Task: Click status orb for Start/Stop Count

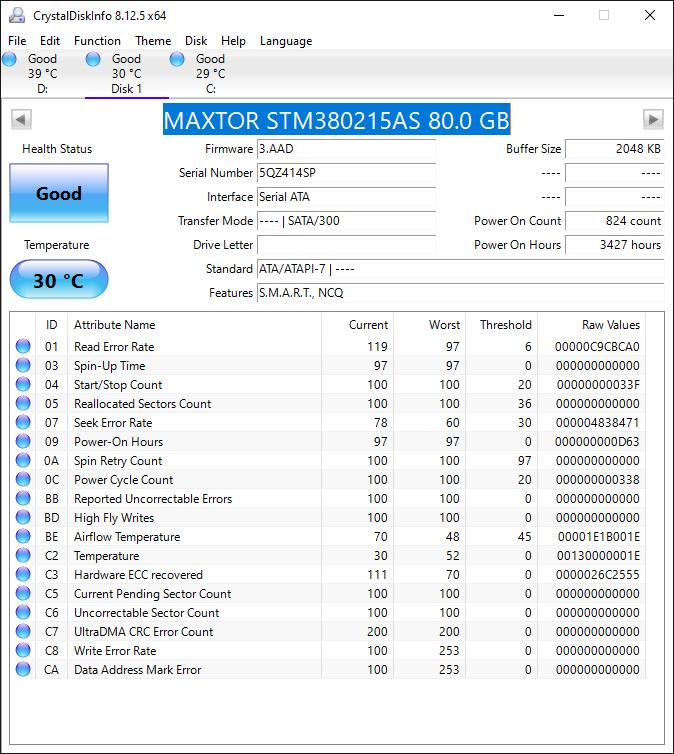Action: (23, 384)
